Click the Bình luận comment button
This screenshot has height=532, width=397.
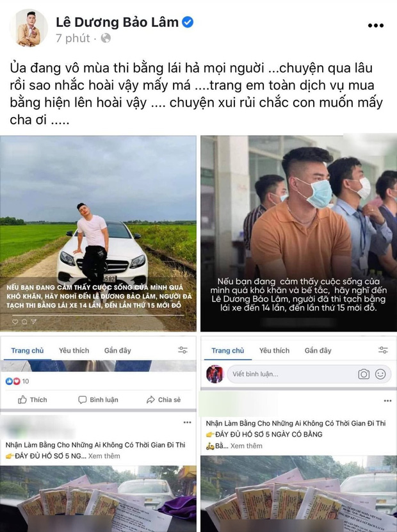98,399
